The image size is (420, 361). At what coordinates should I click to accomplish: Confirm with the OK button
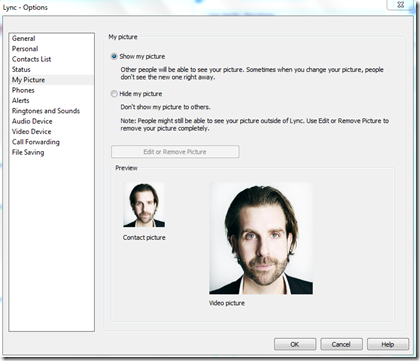click(x=295, y=344)
